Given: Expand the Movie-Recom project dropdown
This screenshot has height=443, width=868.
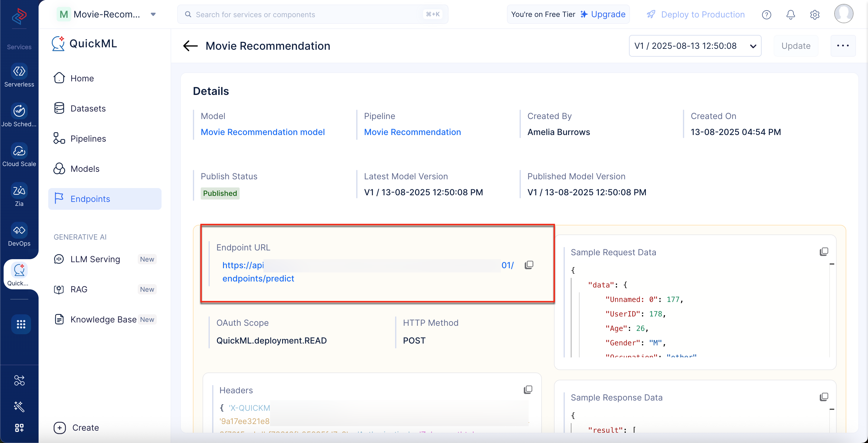Looking at the screenshot, I should 153,14.
